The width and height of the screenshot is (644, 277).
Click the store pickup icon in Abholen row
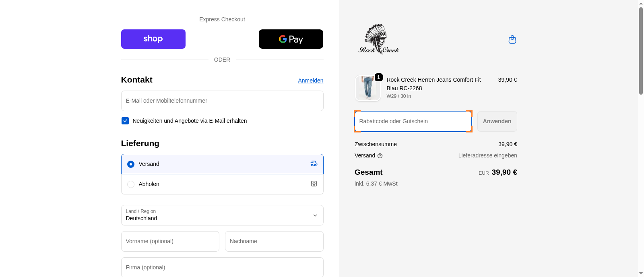(314, 184)
